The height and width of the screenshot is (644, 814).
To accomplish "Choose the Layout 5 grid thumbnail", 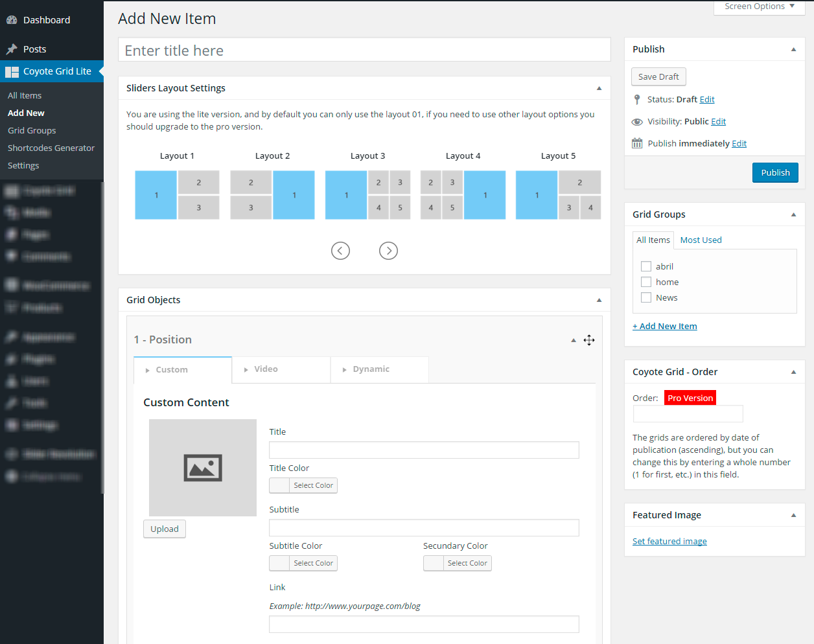I will (558, 195).
